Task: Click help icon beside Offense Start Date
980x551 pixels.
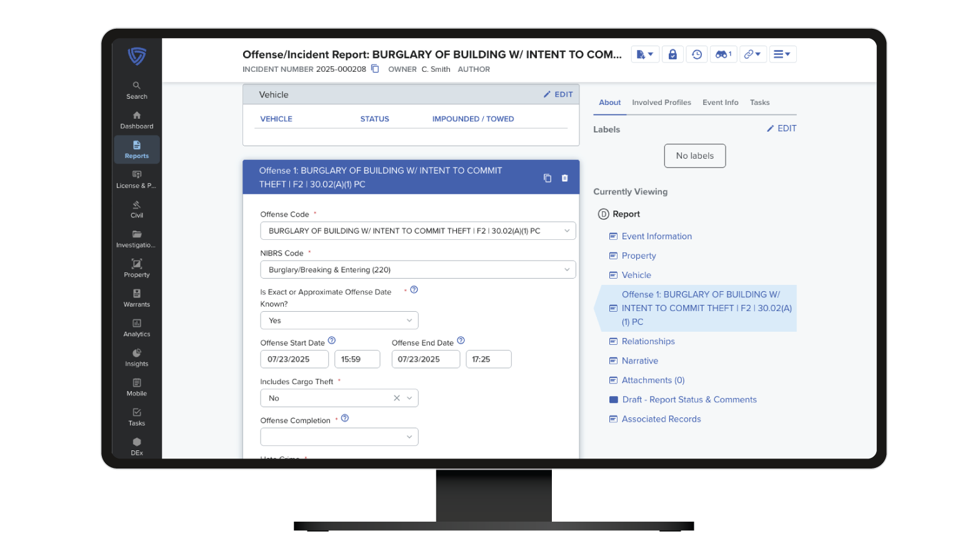Action: pos(332,340)
